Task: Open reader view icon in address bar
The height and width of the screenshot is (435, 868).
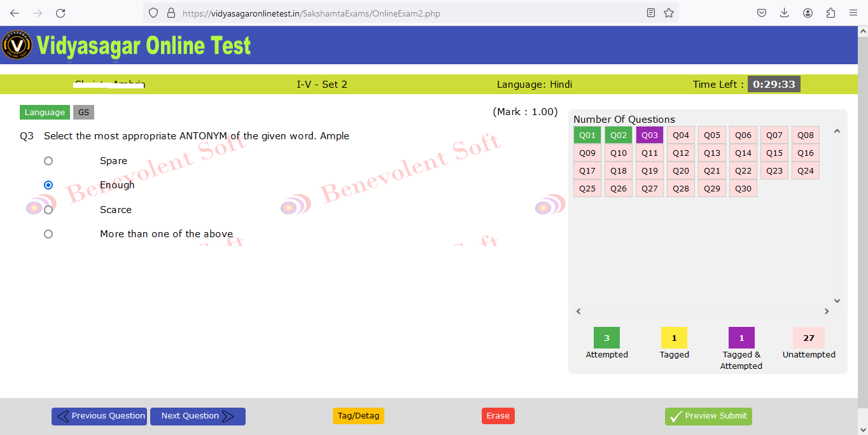Action: 650,13
